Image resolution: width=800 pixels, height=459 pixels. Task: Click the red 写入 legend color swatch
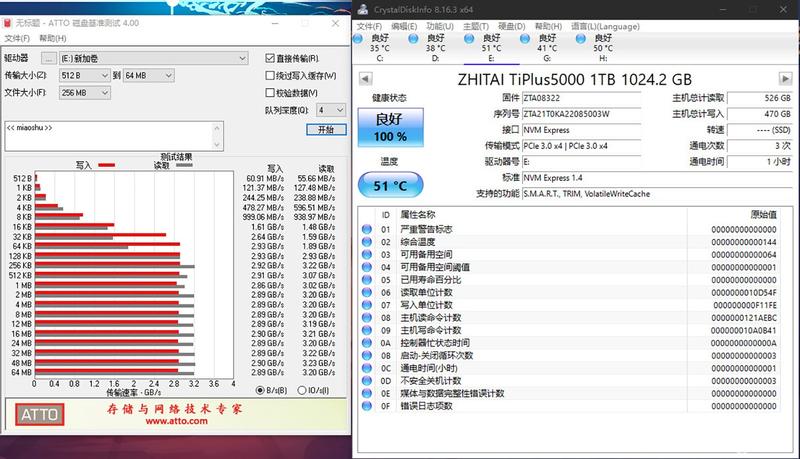(107, 165)
